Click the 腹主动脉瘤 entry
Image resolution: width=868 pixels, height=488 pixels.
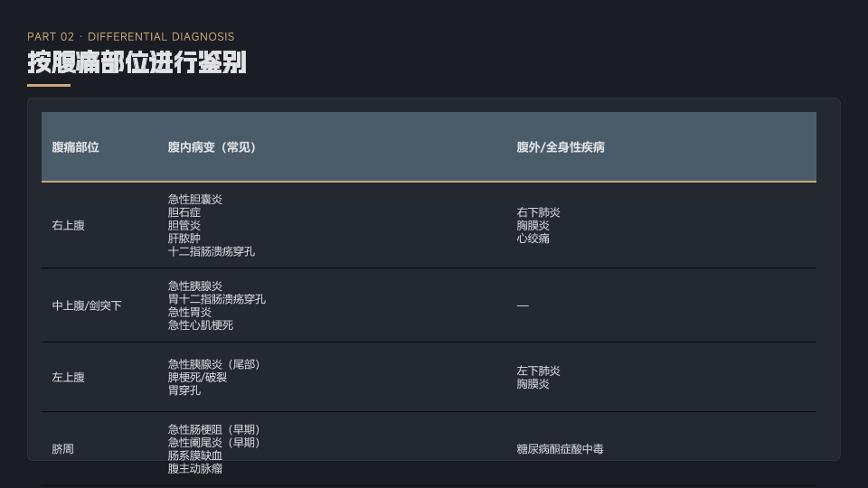click(x=194, y=469)
